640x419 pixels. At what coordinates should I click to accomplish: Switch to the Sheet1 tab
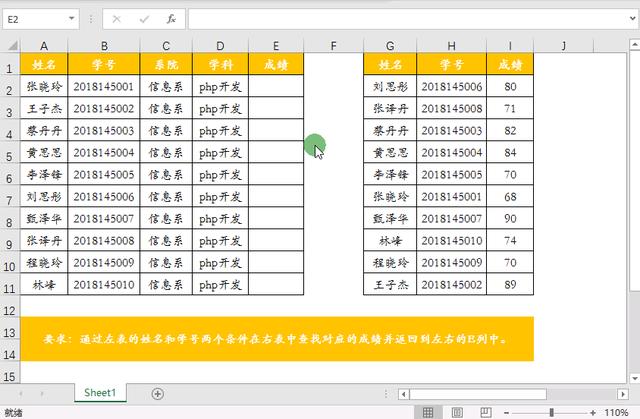(100, 393)
